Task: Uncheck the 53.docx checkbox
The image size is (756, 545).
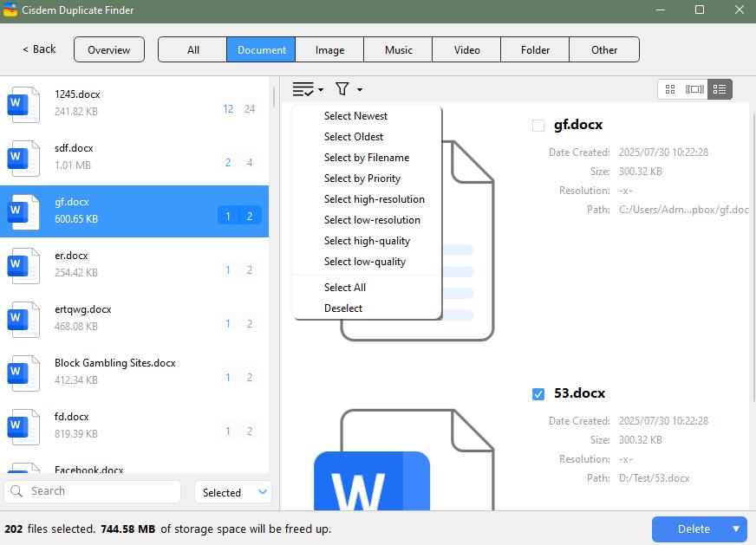Action: (538, 394)
